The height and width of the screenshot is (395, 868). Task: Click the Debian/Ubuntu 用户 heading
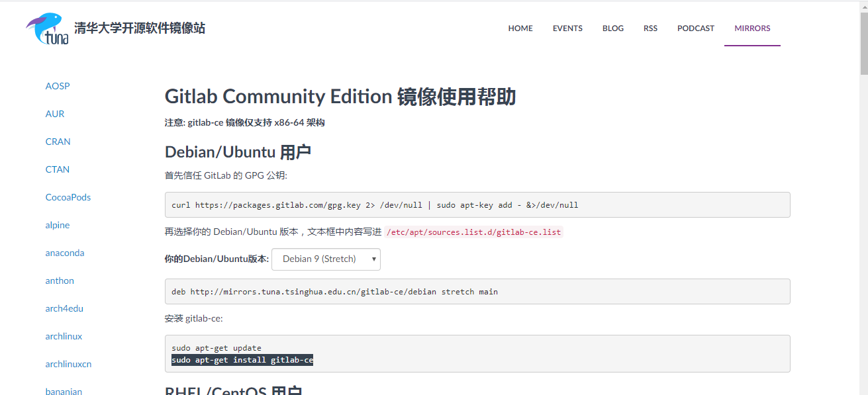[238, 152]
